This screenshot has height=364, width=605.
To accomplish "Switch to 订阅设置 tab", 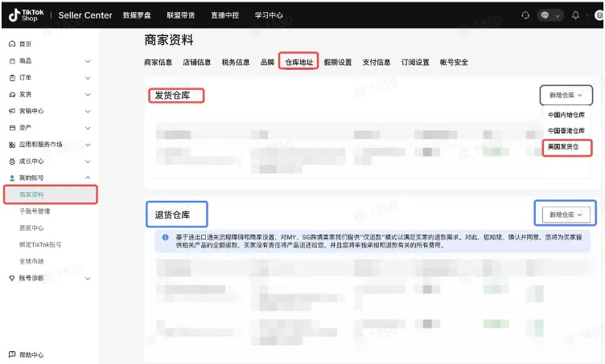I will click(x=415, y=62).
